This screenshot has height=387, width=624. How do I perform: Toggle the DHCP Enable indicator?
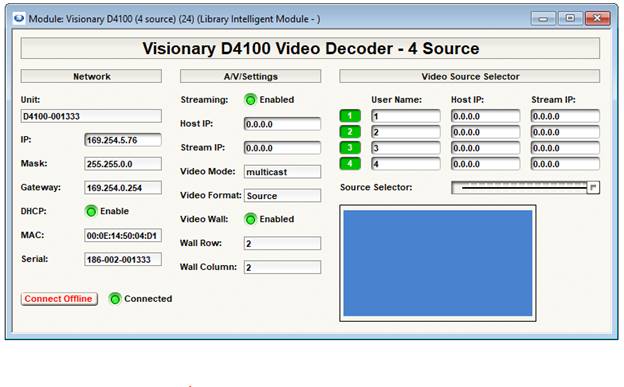[91, 211]
